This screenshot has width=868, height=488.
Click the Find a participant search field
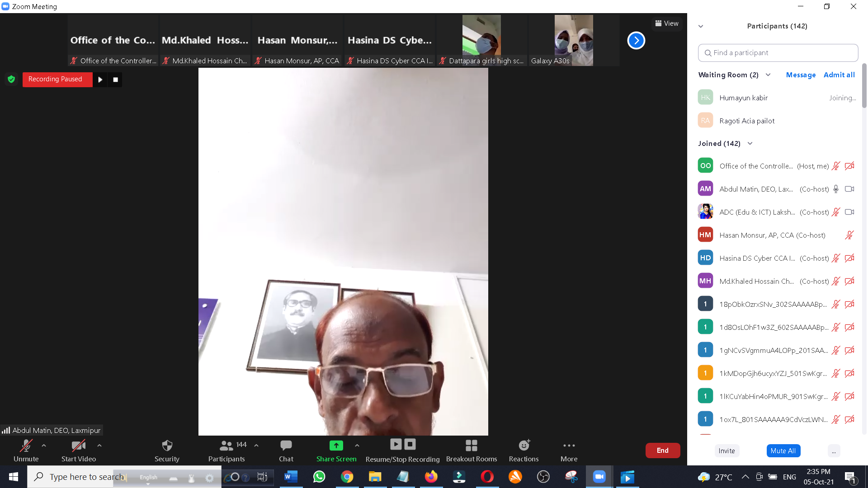[x=778, y=53]
